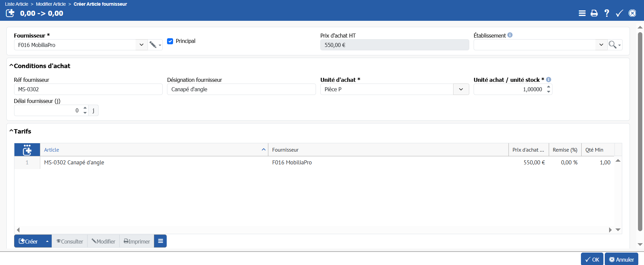Click the header hamburger menu icon
Viewport: 644px width, 265px height.
[582, 13]
